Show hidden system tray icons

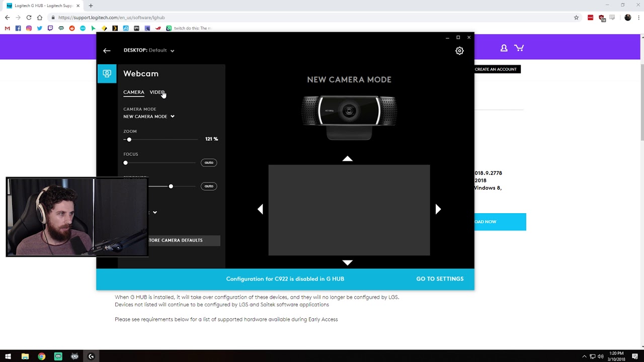pyautogui.click(x=584, y=356)
